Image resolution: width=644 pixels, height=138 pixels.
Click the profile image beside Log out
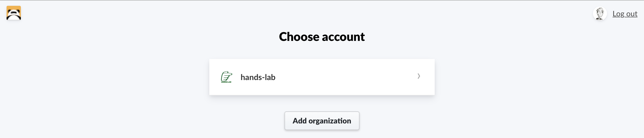(x=600, y=14)
